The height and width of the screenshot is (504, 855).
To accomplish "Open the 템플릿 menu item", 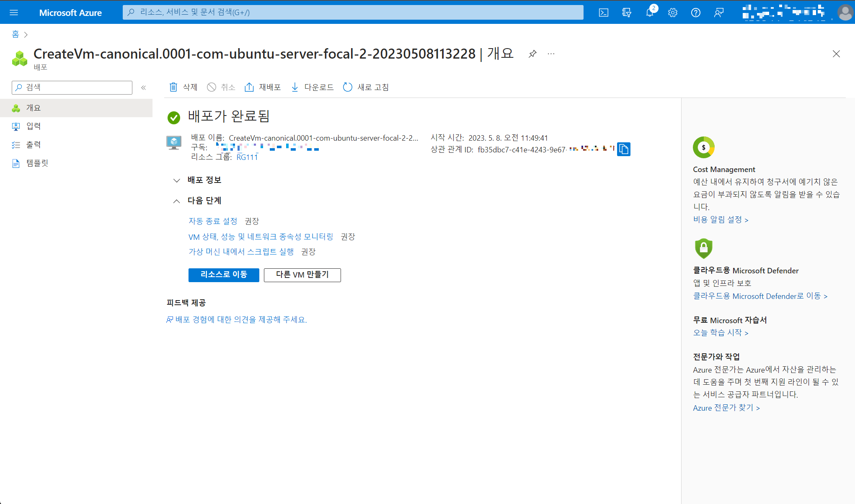I will click(x=37, y=163).
